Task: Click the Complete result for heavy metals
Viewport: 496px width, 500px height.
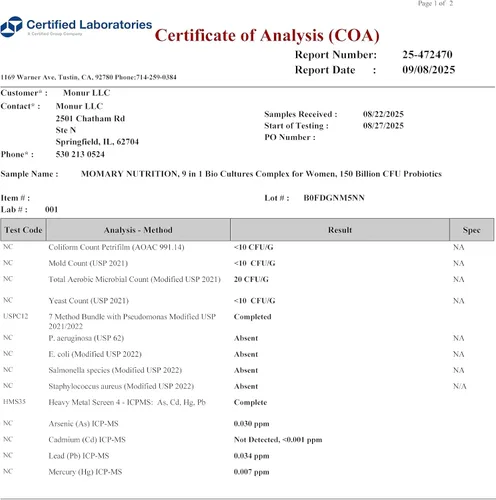Action: [x=250, y=402]
